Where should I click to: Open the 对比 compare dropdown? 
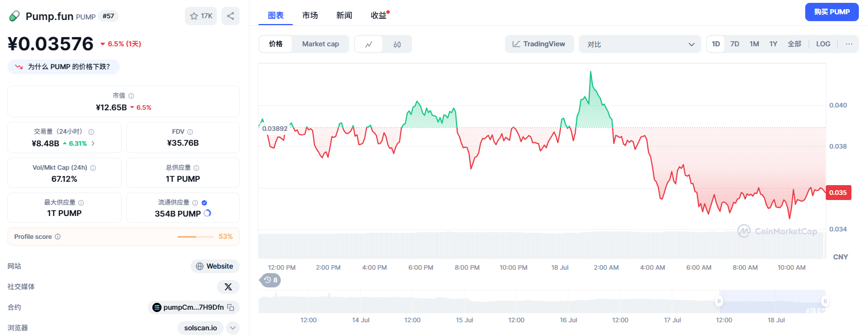click(640, 44)
